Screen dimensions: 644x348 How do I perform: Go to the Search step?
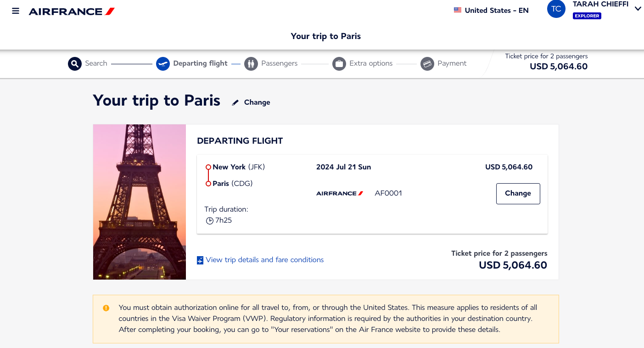pyautogui.click(x=96, y=63)
